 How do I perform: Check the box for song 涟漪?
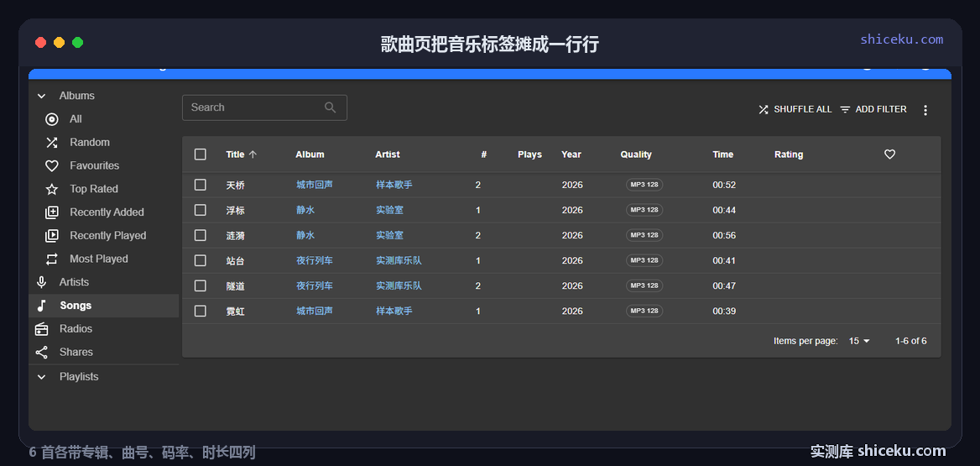tap(200, 235)
